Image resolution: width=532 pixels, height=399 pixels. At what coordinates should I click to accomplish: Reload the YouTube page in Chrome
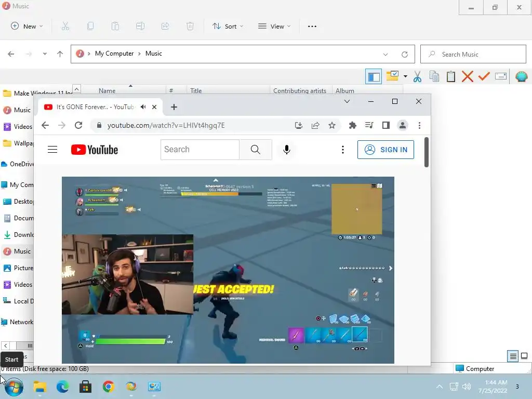[x=78, y=125]
